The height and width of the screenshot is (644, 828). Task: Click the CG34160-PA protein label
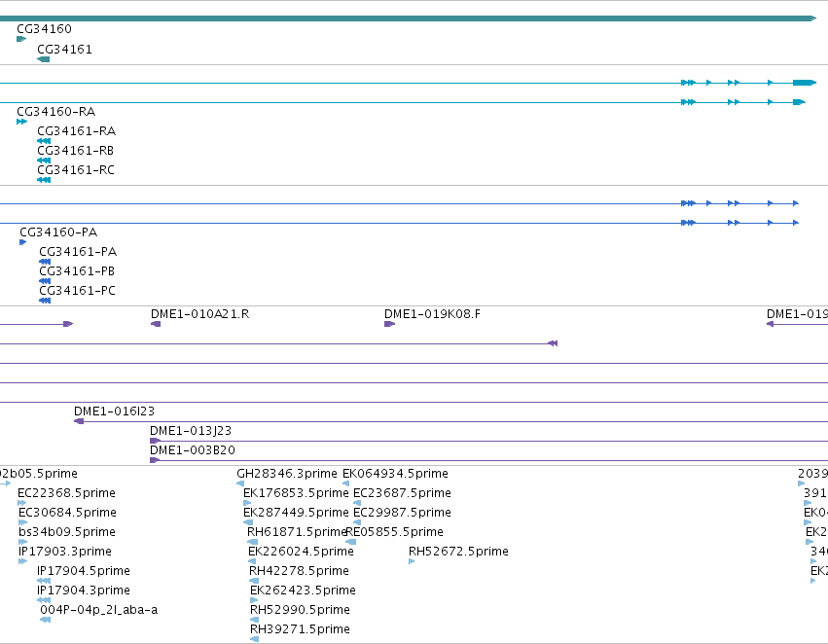pyautogui.click(x=58, y=233)
